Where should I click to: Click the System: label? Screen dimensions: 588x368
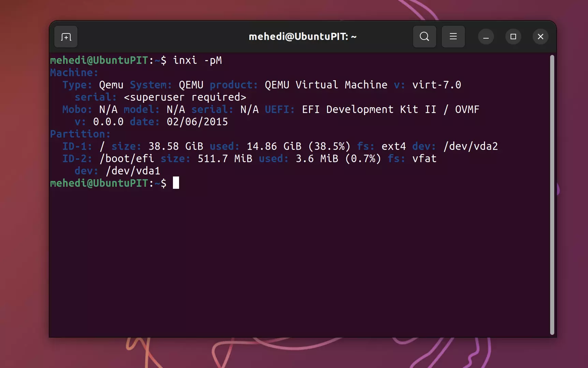(151, 85)
